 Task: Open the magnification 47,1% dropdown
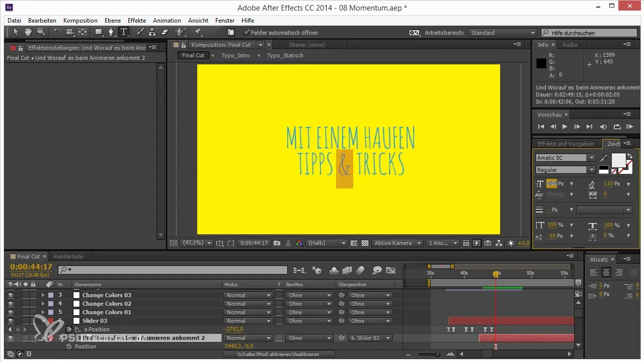coord(196,243)
